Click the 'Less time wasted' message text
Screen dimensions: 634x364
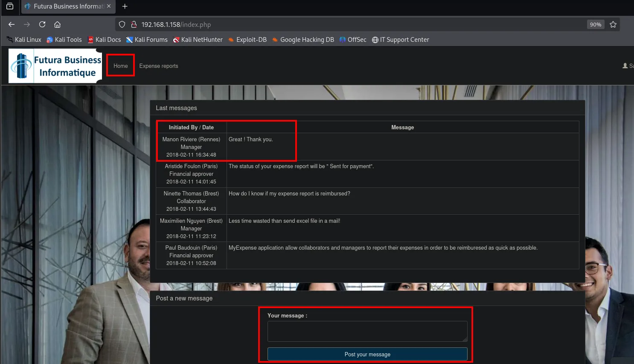coord(284,221)
